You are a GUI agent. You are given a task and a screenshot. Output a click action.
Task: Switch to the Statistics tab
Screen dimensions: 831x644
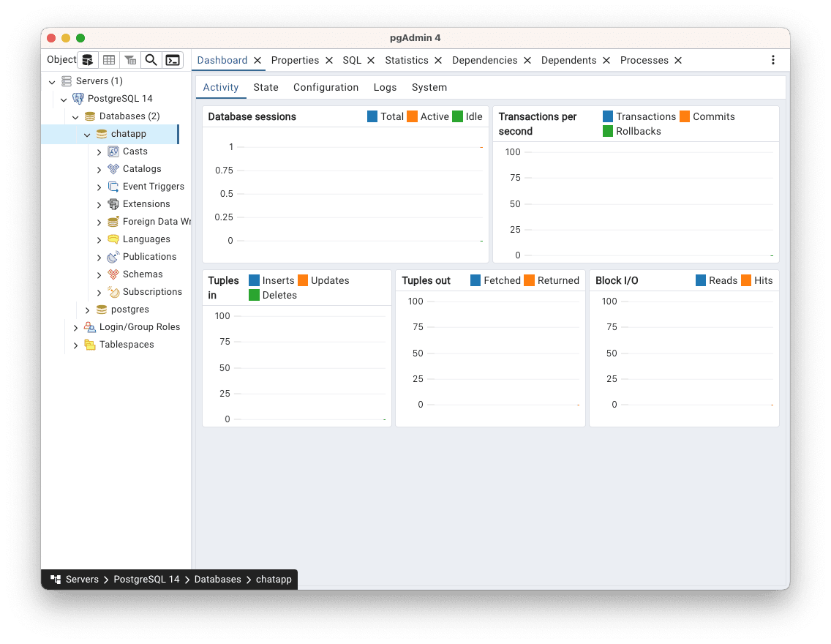click(407, 61)
